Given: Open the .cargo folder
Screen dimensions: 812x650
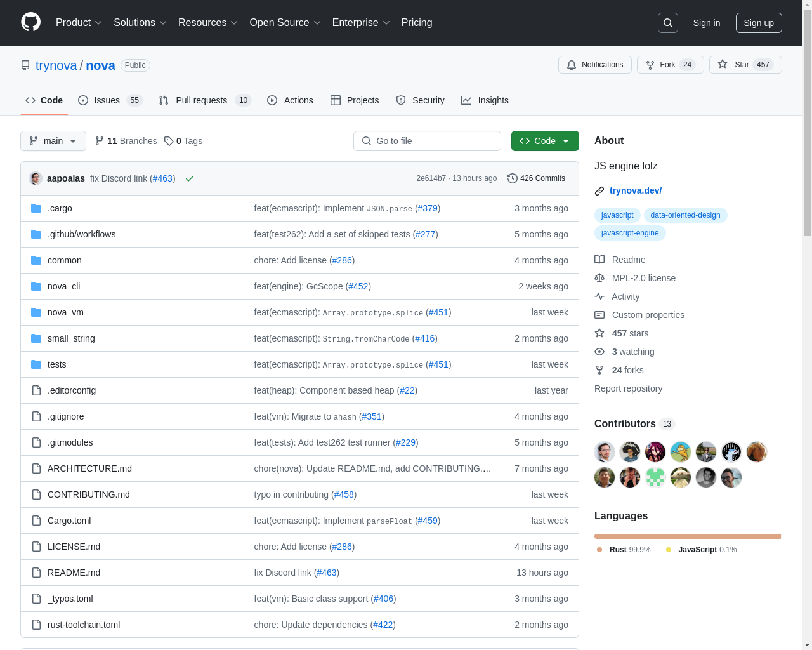Looking at the screenshot, I should tap(60, 208).
